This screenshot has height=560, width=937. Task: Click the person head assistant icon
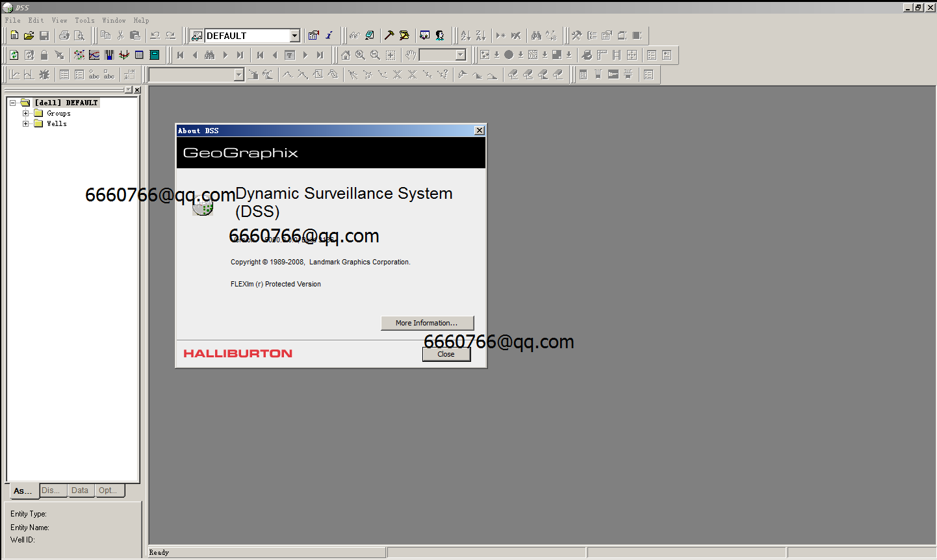[x=440, y=36]
